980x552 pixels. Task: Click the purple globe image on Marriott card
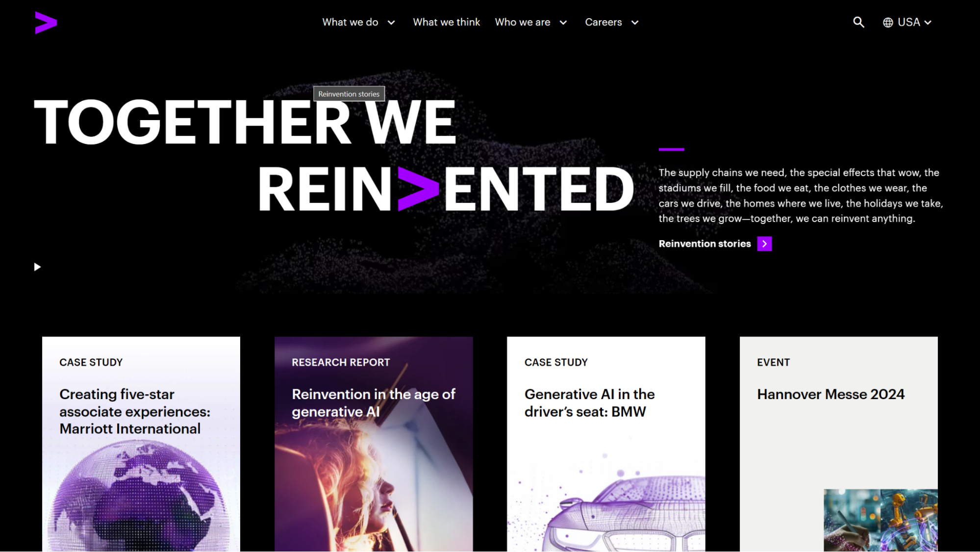click(x=139, y=495)
